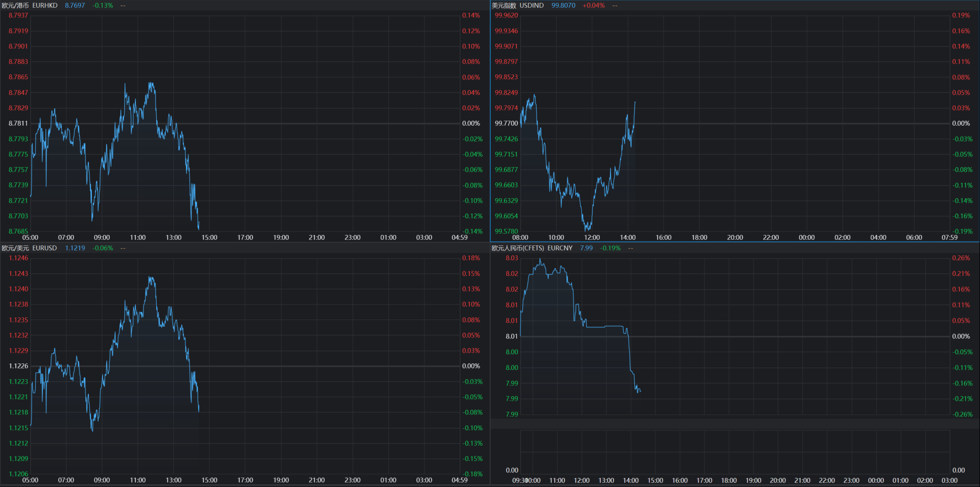Click the 8.03 top price label in EURCNY
980x487 pixels.
click(x=512, y=258)
